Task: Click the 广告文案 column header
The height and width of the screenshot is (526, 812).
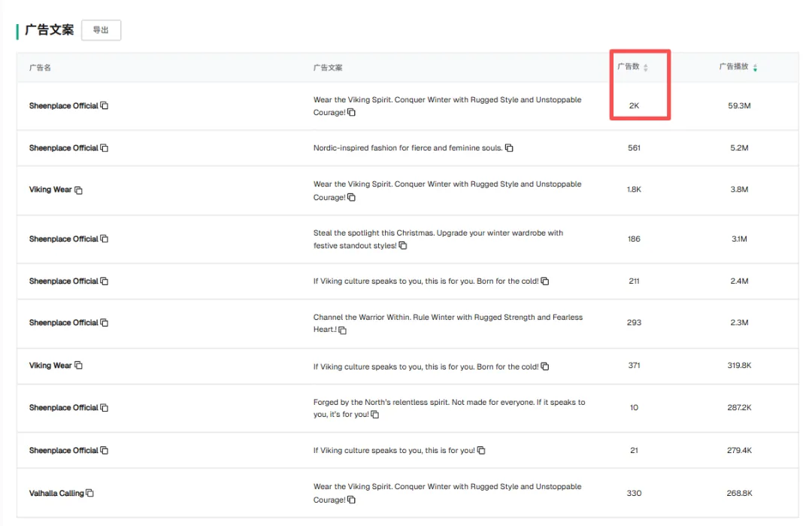Action: [328, 68]
